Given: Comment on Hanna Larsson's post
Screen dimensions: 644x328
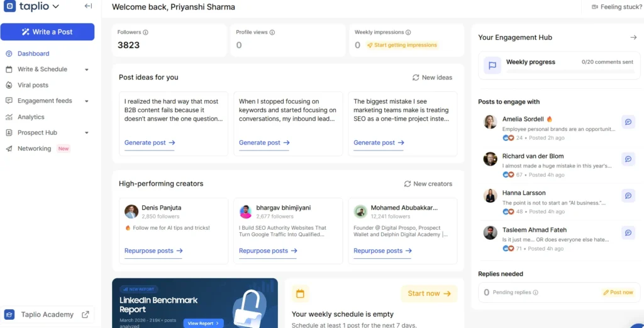Looking at the screenshot, I should [x=628, y=196].
